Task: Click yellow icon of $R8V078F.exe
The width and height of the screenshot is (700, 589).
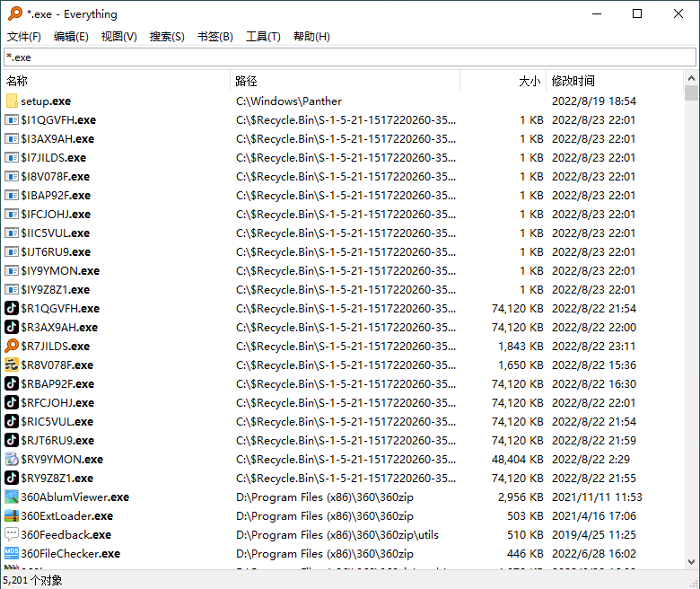Action: 12,365
